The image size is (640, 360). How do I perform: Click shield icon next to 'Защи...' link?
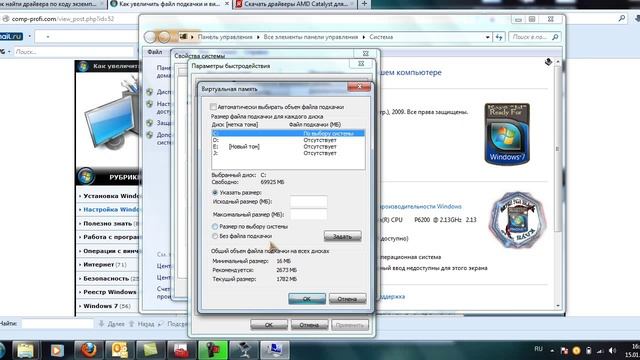pyautogui.click(x=150, y=122)
